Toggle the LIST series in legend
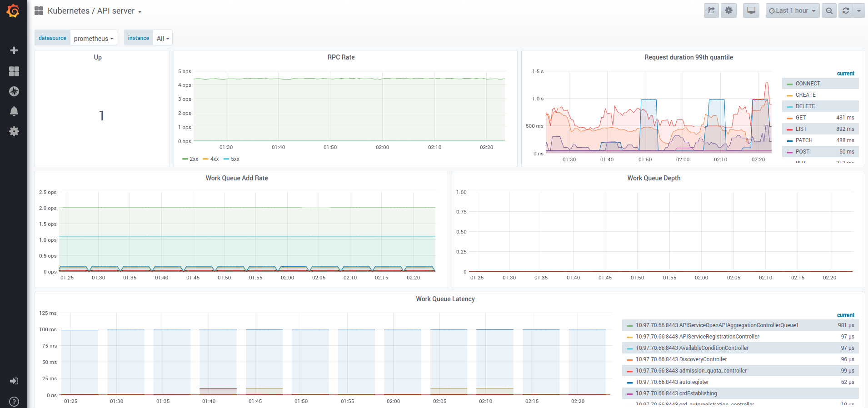The width and height of the screenshot is (868, 408). [801, 129]
